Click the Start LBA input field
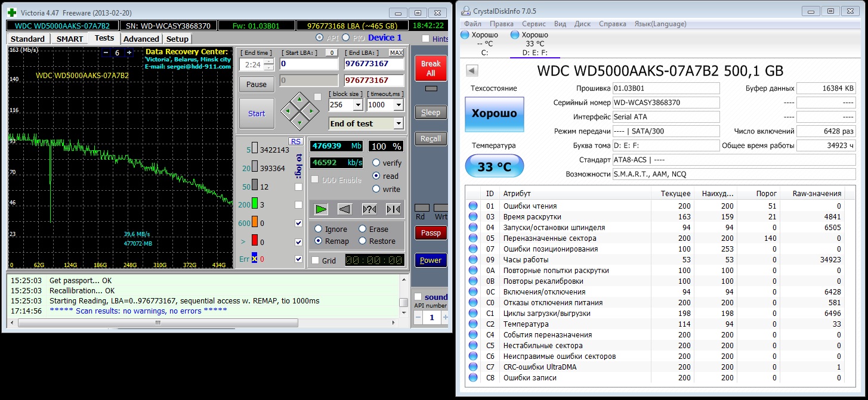The image size is (868, 400). pos(309,64)
